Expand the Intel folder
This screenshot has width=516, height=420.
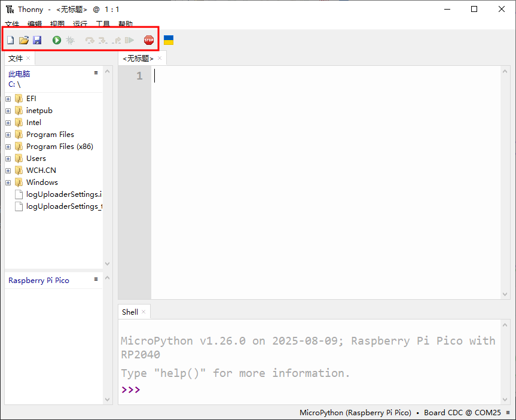(8, 123)
